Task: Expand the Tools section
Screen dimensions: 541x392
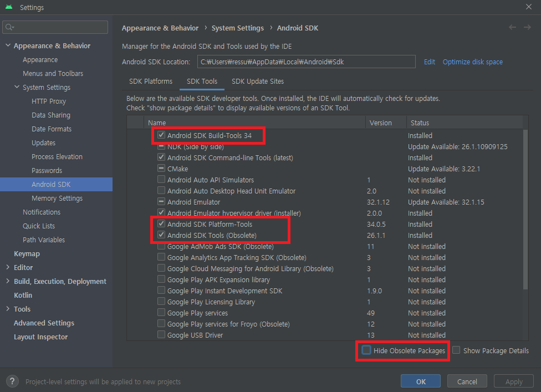Action: [x=8, y=308]
